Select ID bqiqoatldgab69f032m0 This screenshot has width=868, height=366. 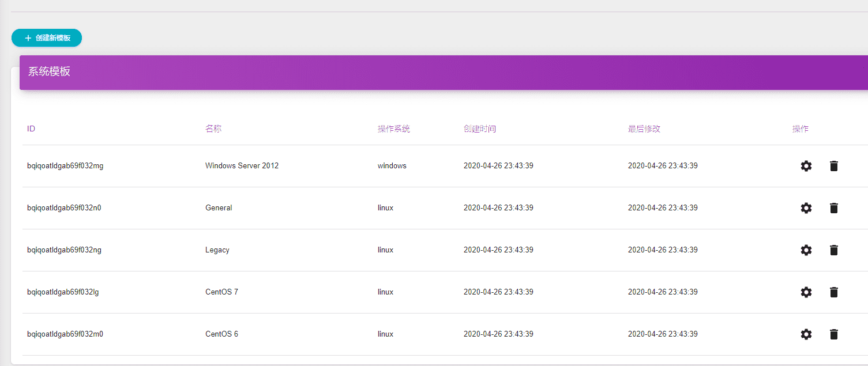[x=65, y=334]
